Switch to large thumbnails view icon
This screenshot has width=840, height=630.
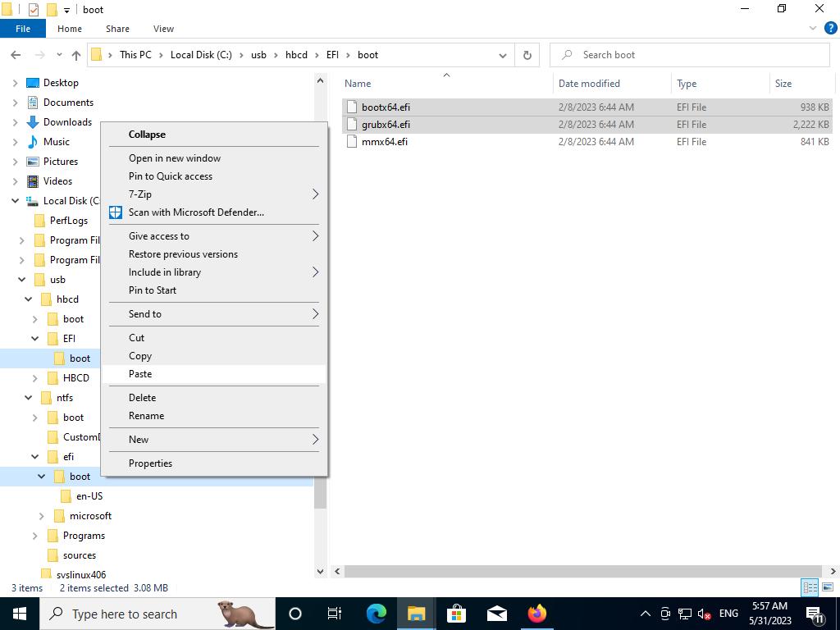828,587
